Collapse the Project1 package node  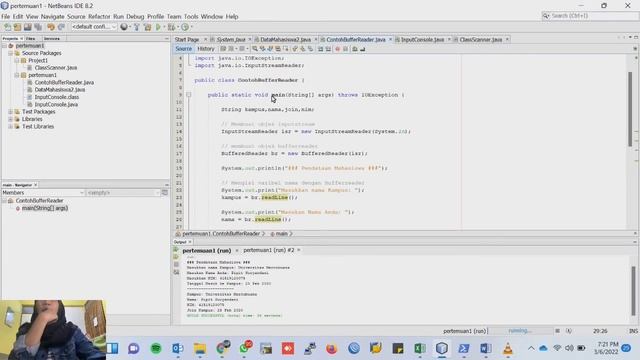click(17, 60)
